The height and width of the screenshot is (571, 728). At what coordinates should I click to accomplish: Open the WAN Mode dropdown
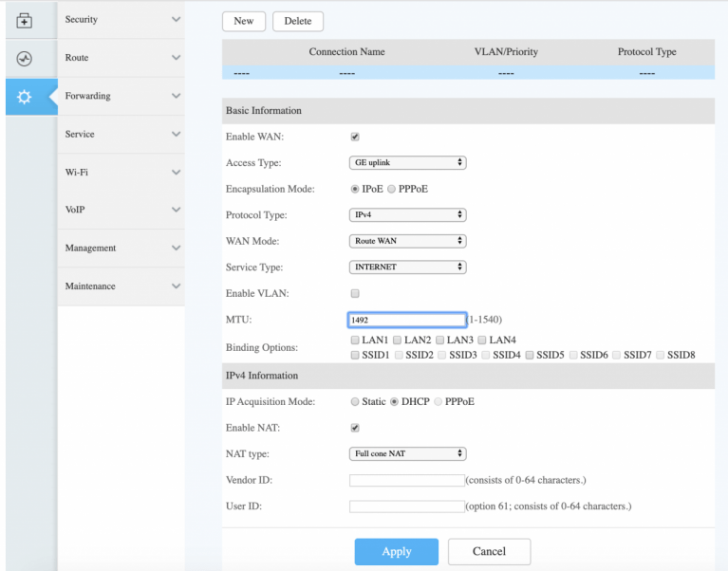pos(408,241)
